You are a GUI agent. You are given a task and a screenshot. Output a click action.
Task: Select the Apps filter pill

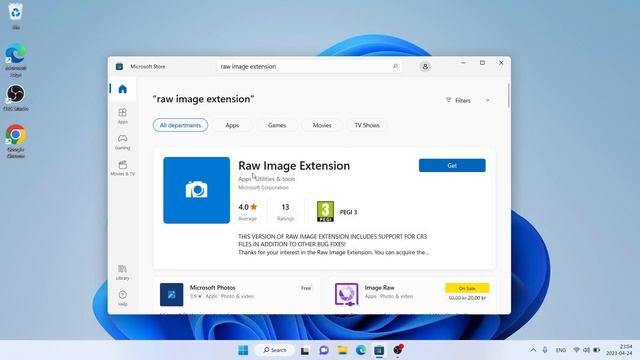(x=232, y=125)
